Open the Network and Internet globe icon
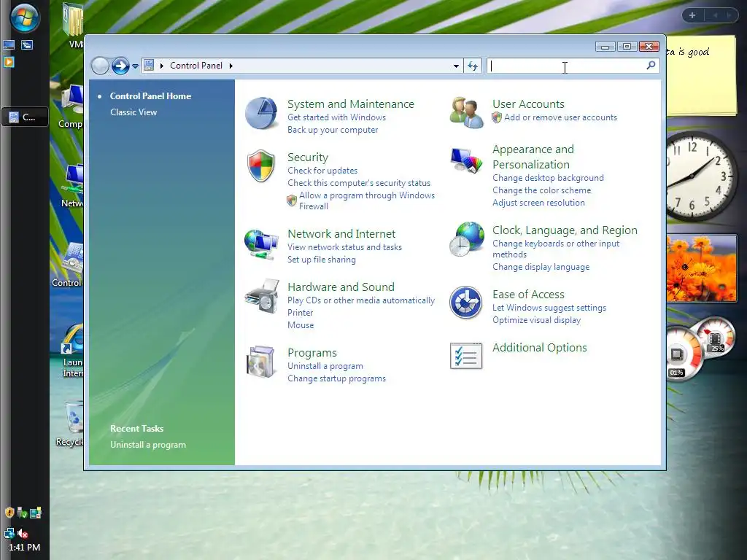The width and height of the screenshot is (747, 560). (x=261, y=244)
